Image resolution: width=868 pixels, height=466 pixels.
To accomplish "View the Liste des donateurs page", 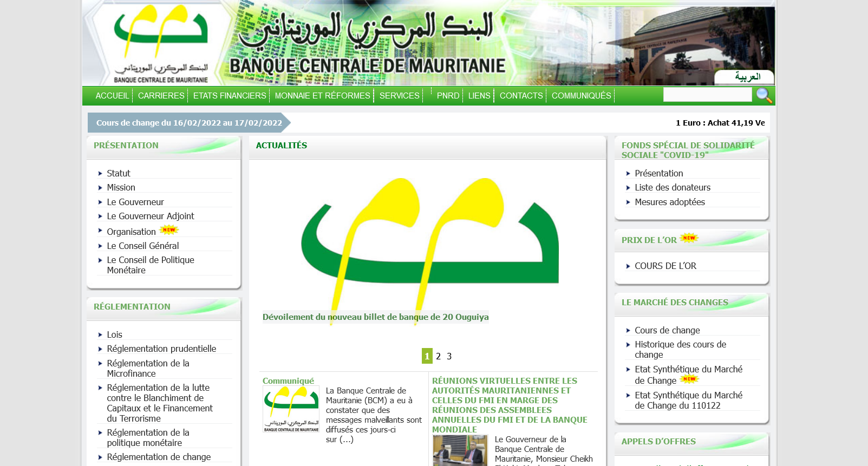I will 673,187.
